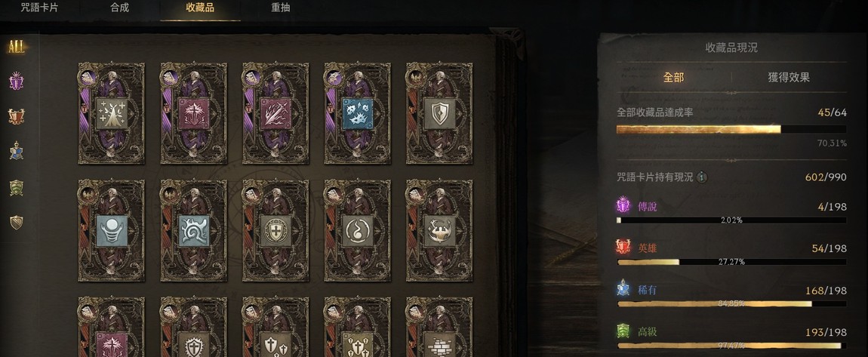This screenshot has height=357, width=868.
Task: Click the 傳說 legendary crest icon
Action: click(623, 207)
